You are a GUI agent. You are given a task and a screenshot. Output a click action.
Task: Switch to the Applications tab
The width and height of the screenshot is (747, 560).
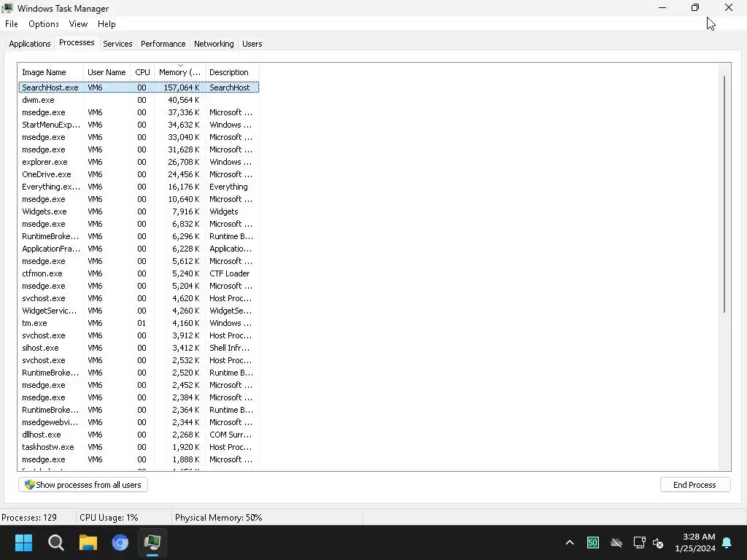tap(29, 44)
